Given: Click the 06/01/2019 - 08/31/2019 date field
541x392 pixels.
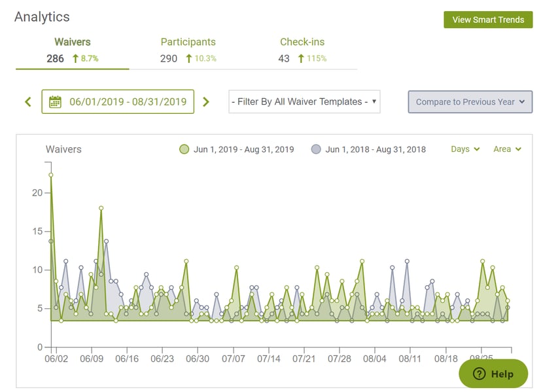Looking at the screenshot, I should coord(118,102).
